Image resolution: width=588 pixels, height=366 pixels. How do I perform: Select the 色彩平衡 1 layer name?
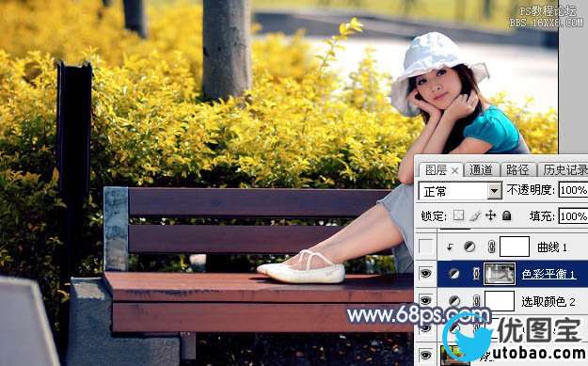click(x=548, y=274)
